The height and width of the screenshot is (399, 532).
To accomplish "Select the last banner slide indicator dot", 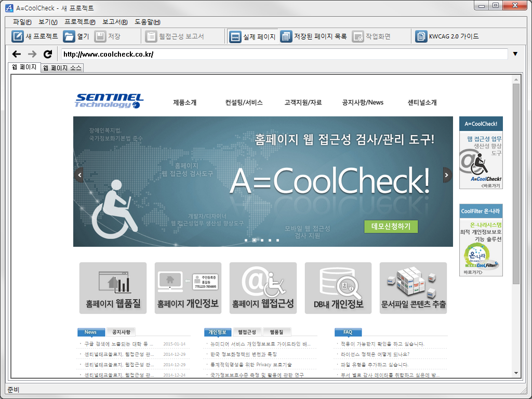I will tap(277, 240).
